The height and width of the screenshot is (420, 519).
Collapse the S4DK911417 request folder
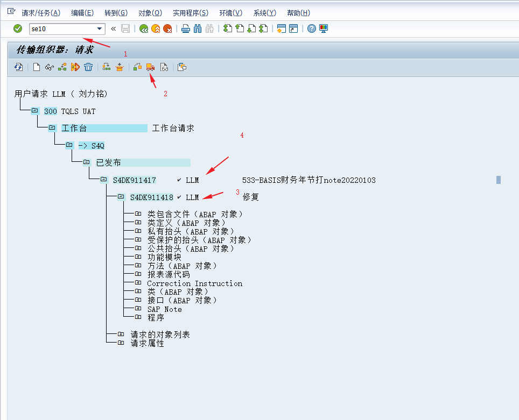tap(104, 180)
